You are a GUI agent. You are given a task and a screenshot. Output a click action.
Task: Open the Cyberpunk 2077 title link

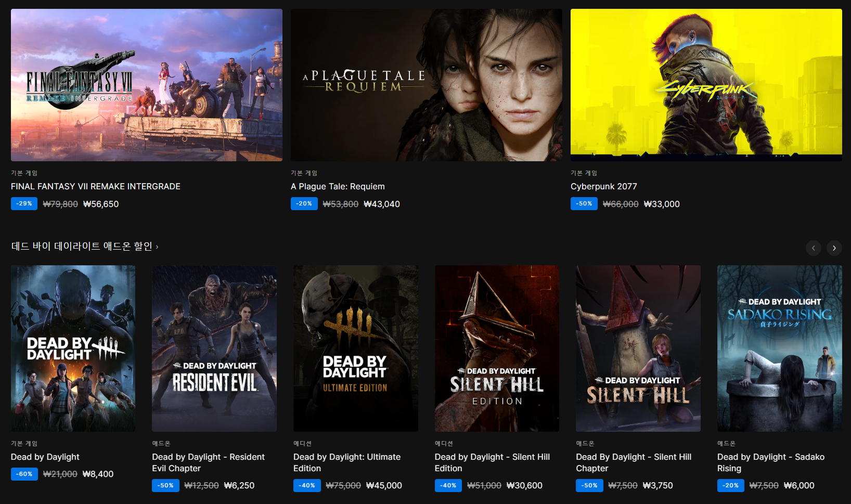click(603, 186)
